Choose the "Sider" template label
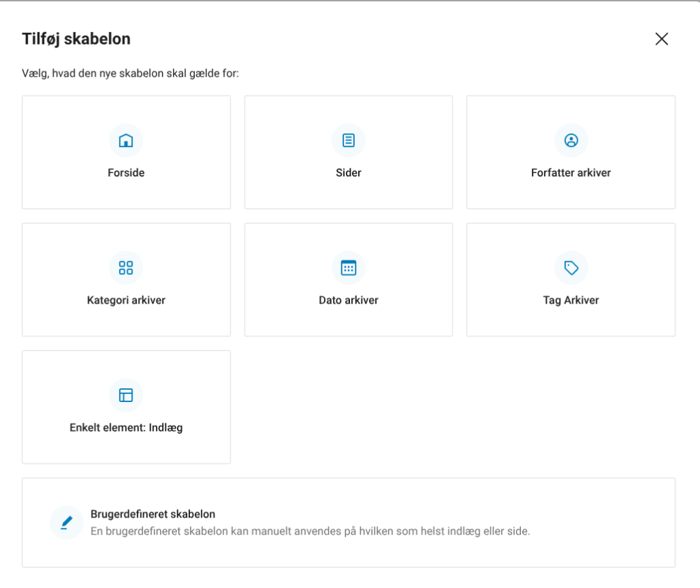700x588 pixels. coord(349,173)
